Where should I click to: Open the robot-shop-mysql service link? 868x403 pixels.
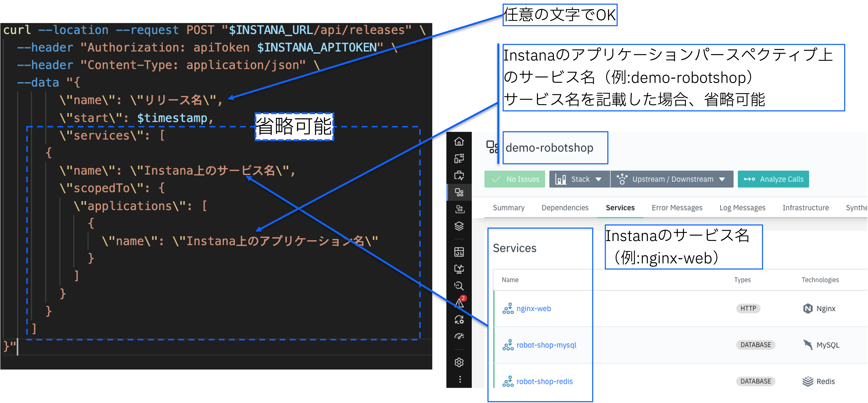coord(546,345)
